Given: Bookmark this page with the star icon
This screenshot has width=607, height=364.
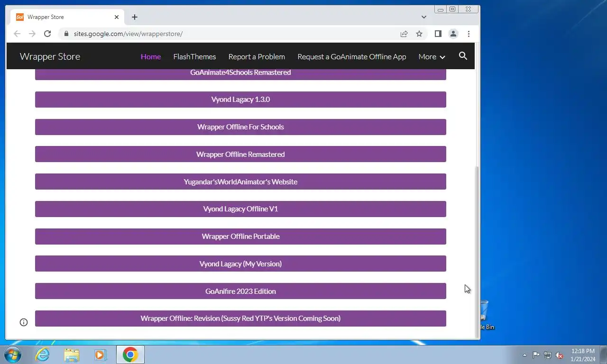Looking at the screenshot, I should coord(419,34).
